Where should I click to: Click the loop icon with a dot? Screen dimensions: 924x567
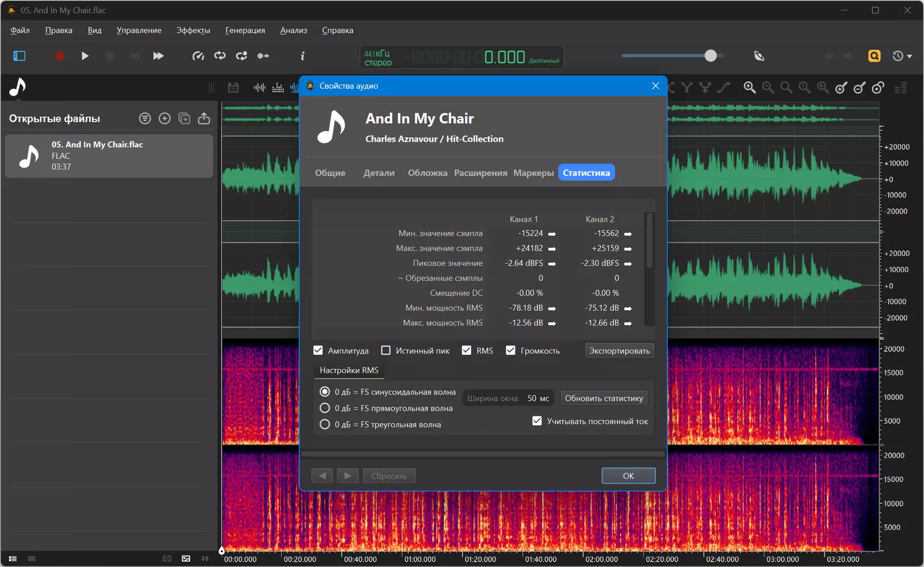coord(242,56)
